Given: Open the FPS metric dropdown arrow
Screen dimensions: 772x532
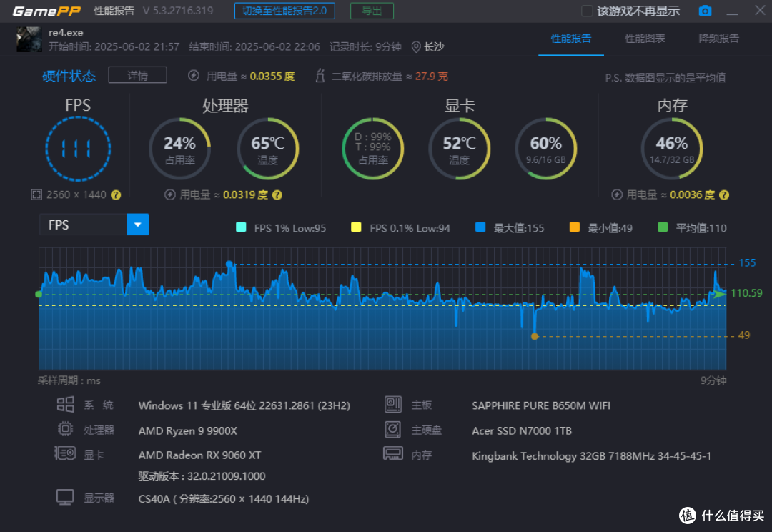Looking at the screenshot, I should (138, 225).
